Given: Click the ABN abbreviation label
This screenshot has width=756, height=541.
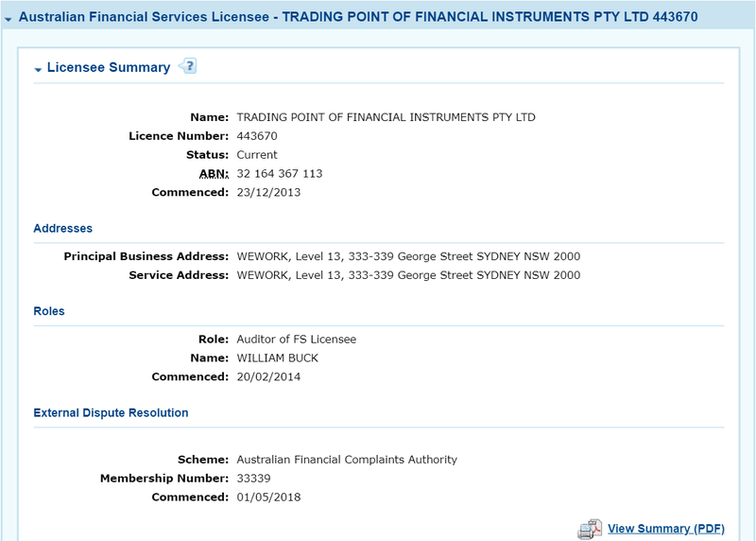Looking at the screenshot, I should (215, 174).
